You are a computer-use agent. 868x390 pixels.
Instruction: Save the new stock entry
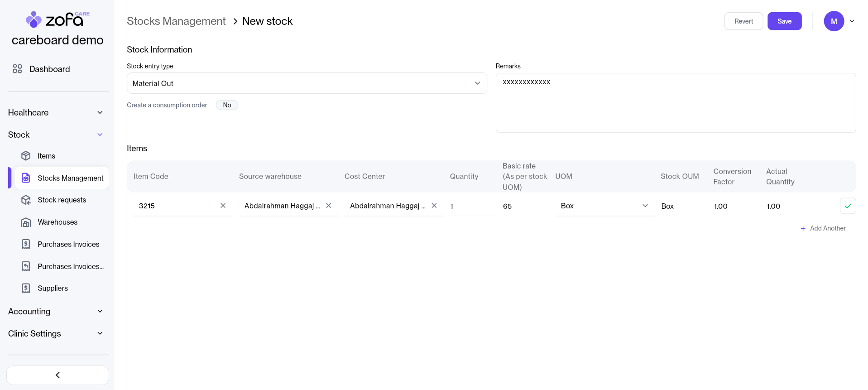(784, 21)
